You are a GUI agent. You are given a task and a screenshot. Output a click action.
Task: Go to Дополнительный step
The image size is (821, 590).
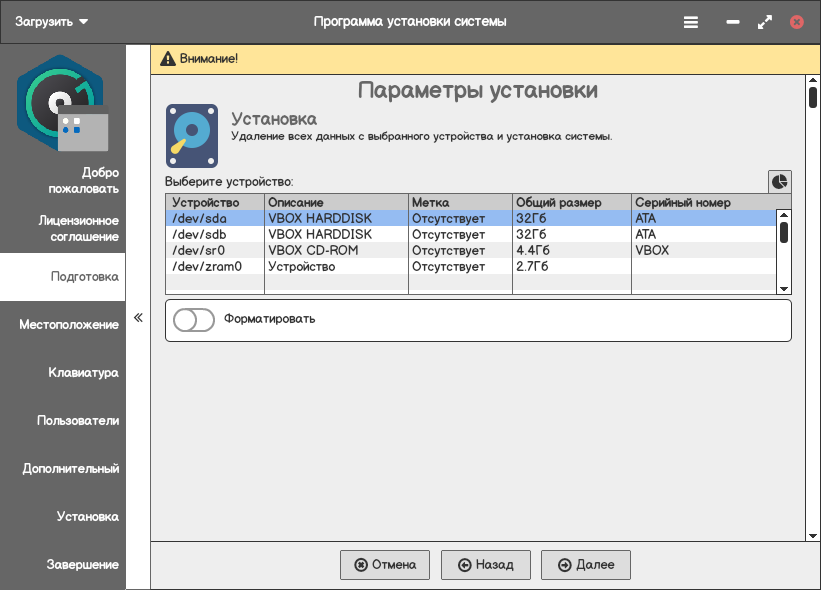point(70,469)
